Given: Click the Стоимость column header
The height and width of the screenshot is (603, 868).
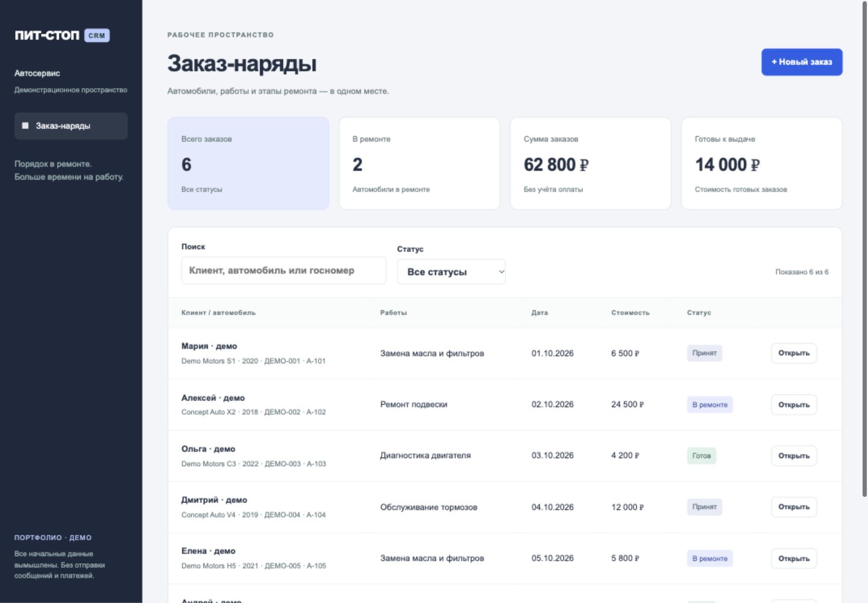Looking at the screenshot, I should [x=631, y=313].
